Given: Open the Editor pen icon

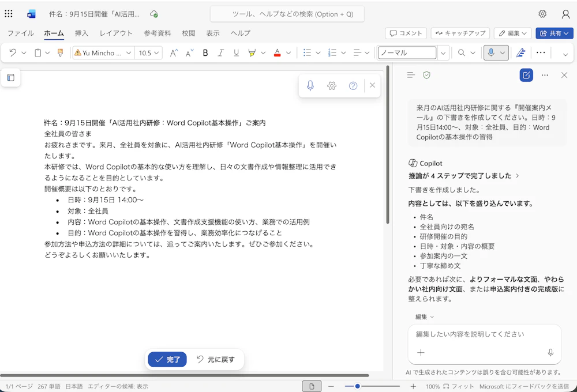Looking at the screenshot, I should [x=520, y=53].
